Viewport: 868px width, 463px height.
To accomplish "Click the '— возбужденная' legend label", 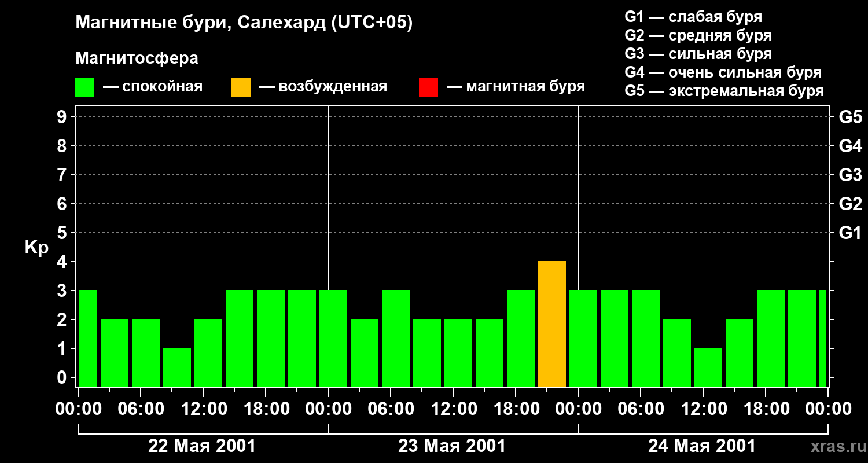I will pyautogui.click(x=323, y=87).
